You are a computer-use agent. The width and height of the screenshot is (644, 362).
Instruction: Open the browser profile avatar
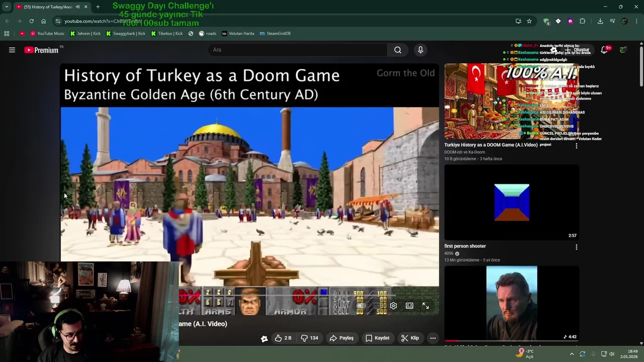pyautogui.click(x=624, y=21)
